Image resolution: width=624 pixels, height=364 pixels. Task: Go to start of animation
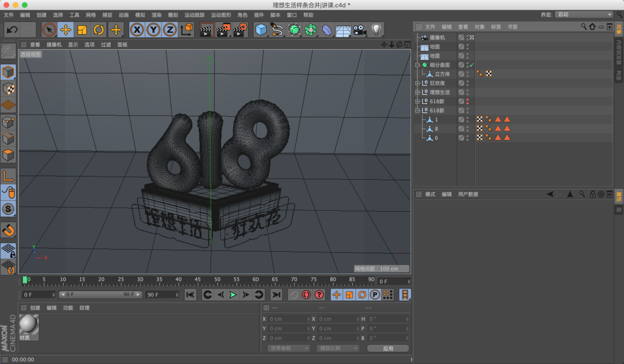click(x=190, y=295)
